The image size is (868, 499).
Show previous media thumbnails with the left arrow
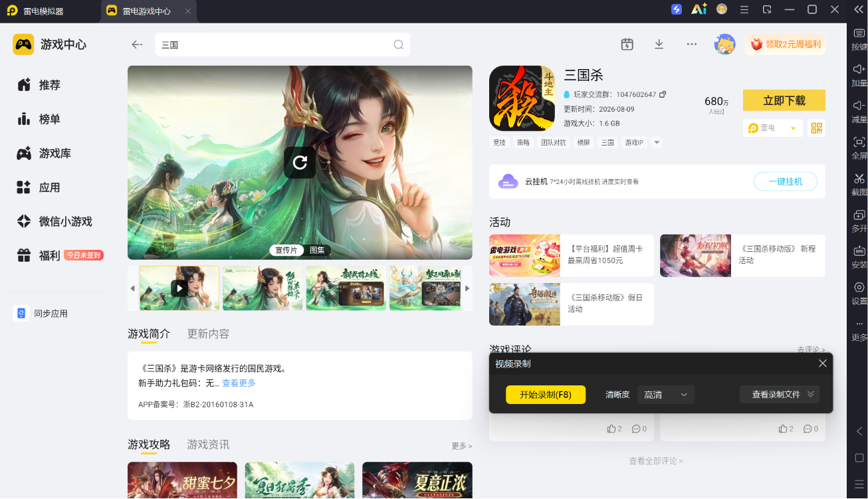132,288
